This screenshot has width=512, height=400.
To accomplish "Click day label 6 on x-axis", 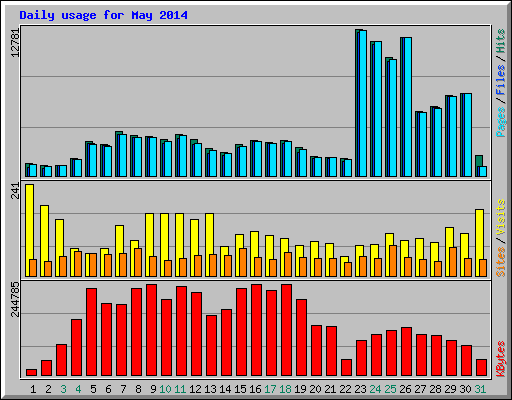I will coord(108,389).
